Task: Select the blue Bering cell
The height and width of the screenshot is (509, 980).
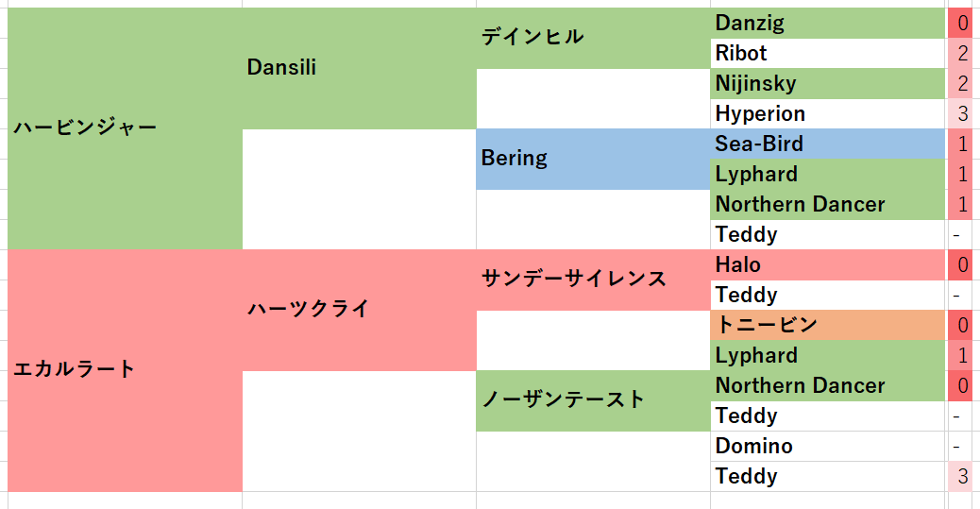Action: coord(593,160)
